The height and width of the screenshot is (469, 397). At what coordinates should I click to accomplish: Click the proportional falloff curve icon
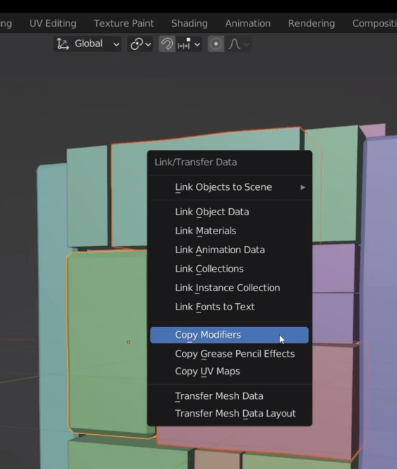[235, 44]
